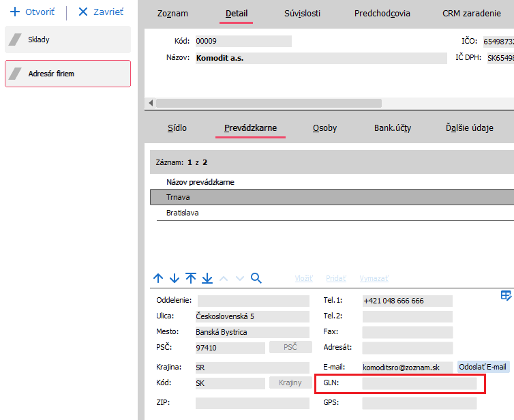Click the plus icon next to Otvoriť
514x420 pixels.
(x=14, y=12)
